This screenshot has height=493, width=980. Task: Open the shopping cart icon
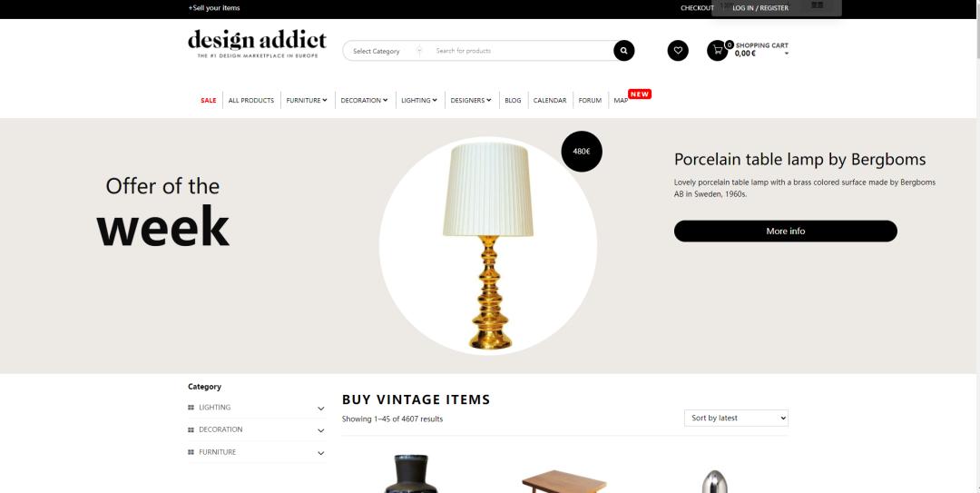coord(717,51)
